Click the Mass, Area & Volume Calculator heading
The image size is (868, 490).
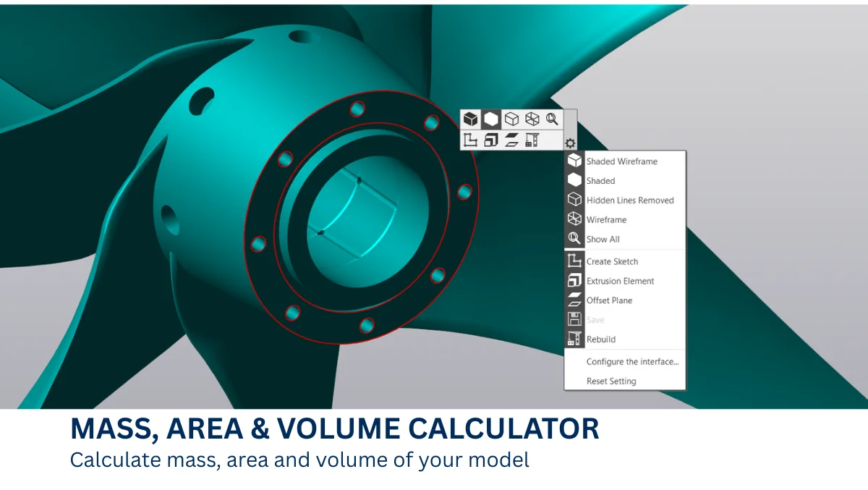pos(335,429)
